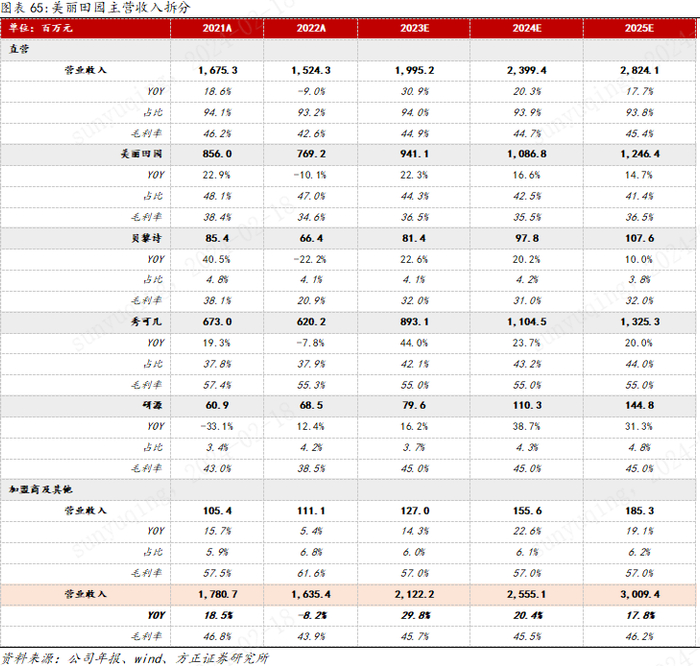Select the 研源 value 144.8
Screen dimensions: 700x666
pyautogui.click(x=639, y=405)
